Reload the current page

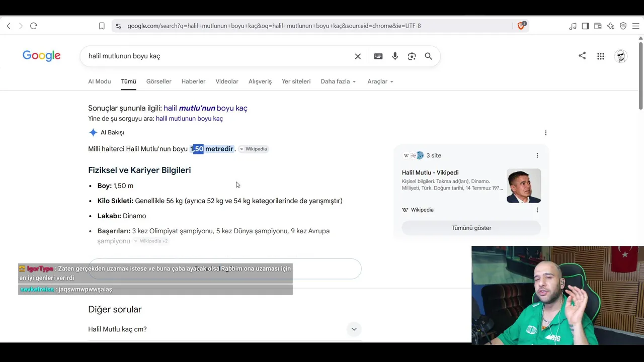34,26
